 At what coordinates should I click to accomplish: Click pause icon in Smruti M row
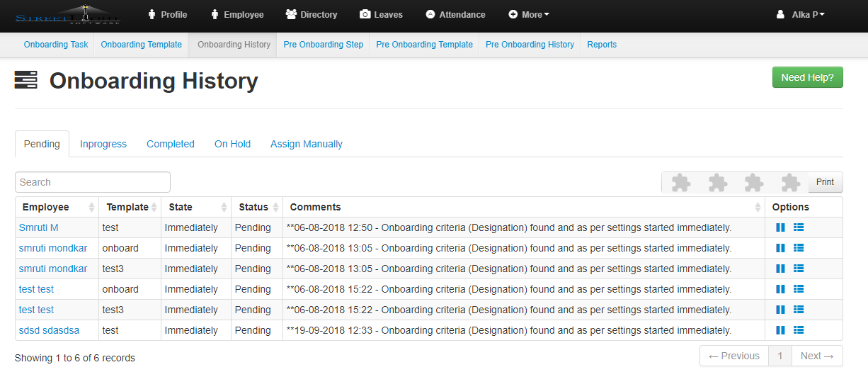780,227
